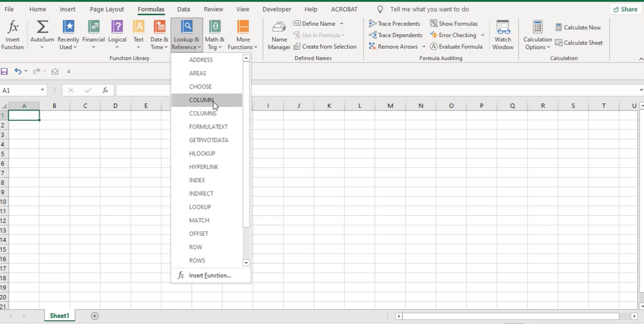Click the Redo arrow
644x324 pixels.
(36, 71)
